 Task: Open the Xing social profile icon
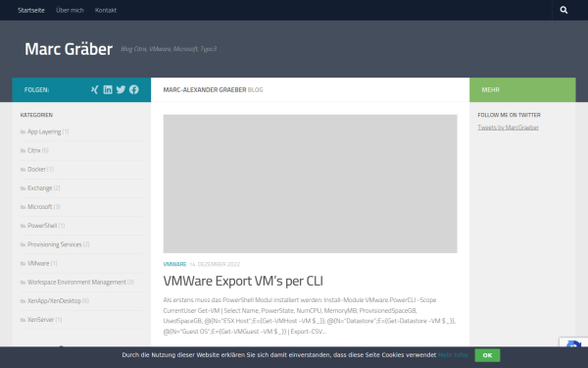pos(94,89)
